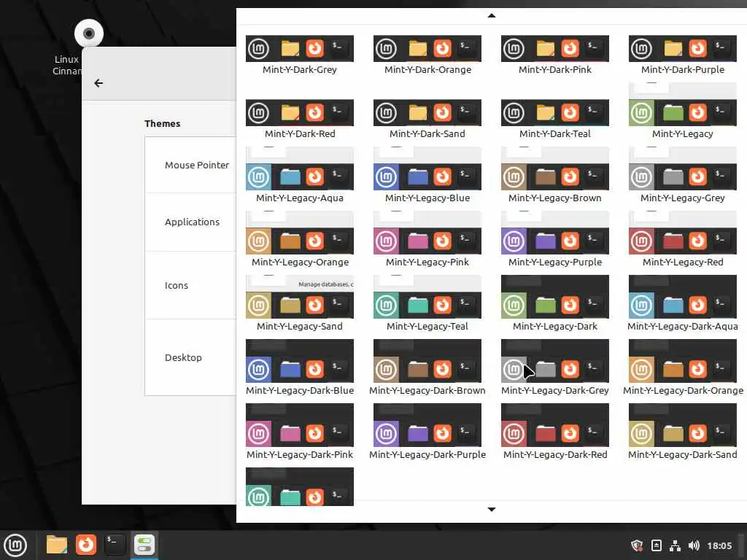Pick the unlabeled teal theme thumbnail in the last row
Viewport: 747px width, 560px height.
(300, 486)
